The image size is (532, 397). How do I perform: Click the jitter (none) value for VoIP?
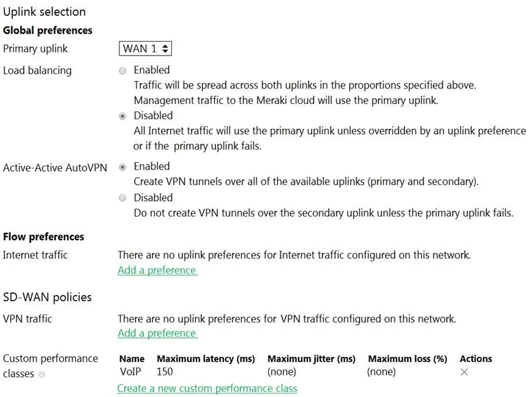click(282, 372)
